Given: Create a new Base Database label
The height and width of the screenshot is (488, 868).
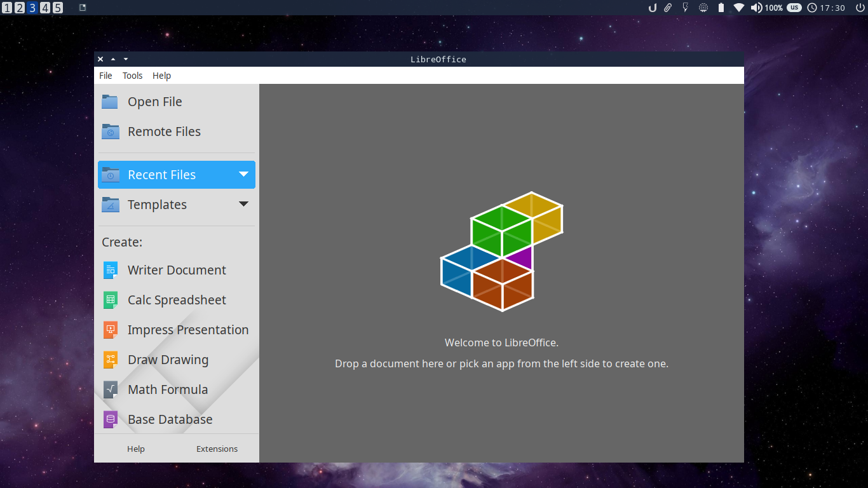Looking at the screenshot, I should [170, 419].
